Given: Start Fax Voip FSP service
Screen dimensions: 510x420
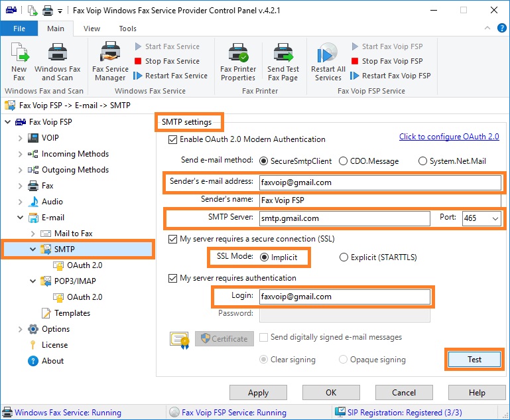Looking at the screenshot, I should pyautogui.click(x=387, y=46).
